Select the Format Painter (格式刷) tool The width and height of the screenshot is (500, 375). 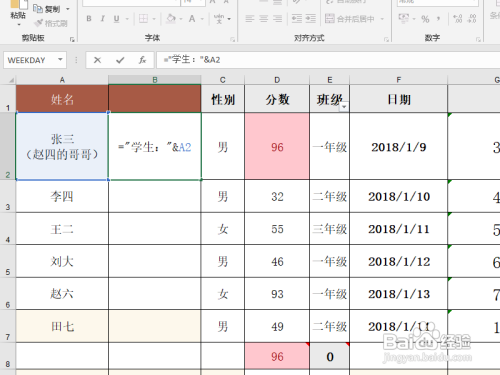[x=51, y=23]
